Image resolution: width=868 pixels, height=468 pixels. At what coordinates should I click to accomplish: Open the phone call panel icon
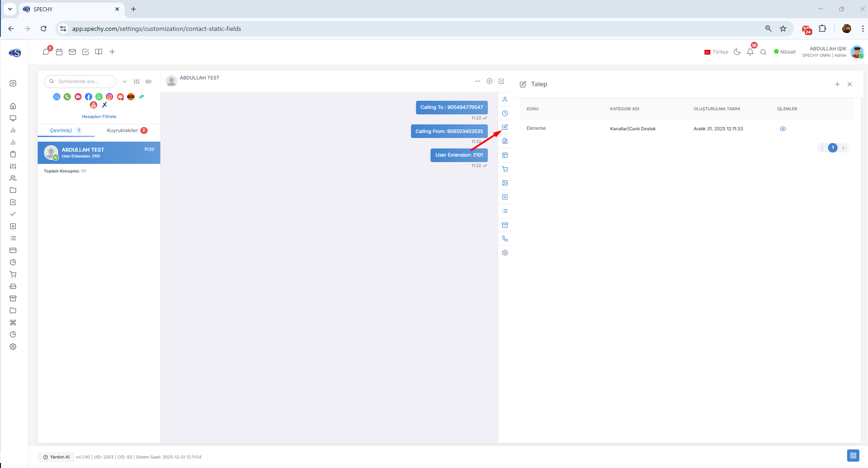click(505, 239)
